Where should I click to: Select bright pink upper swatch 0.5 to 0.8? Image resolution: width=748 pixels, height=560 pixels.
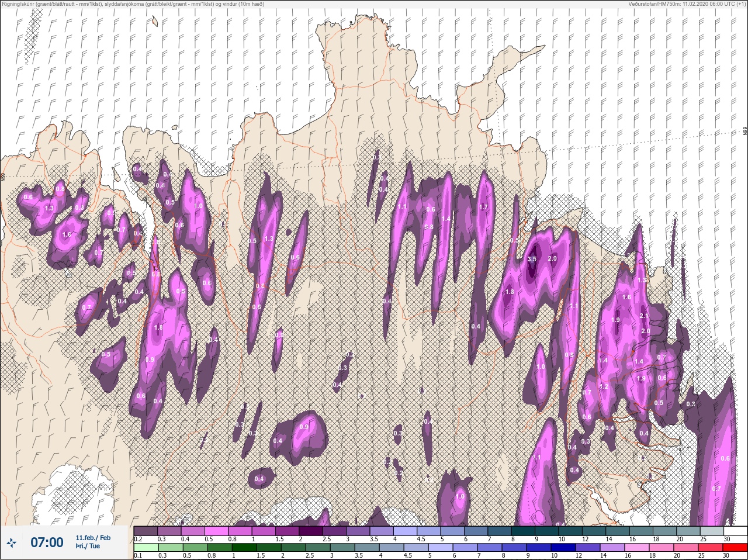pos(217,531)
